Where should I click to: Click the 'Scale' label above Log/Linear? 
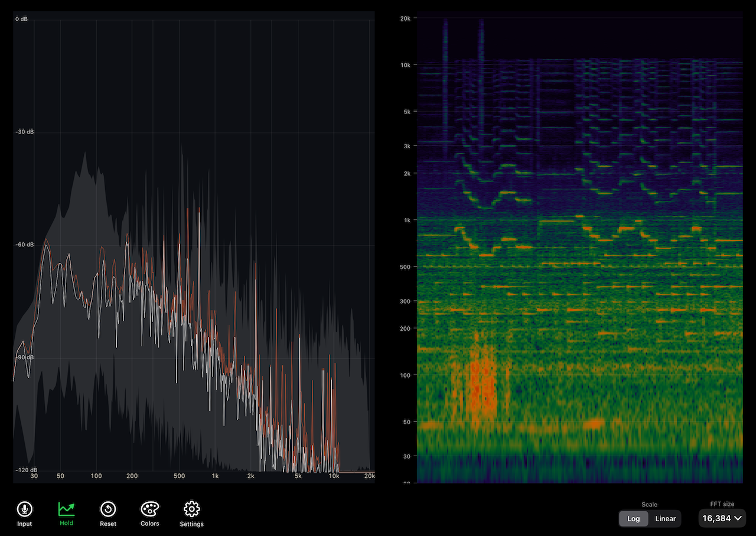pos(649,505)
